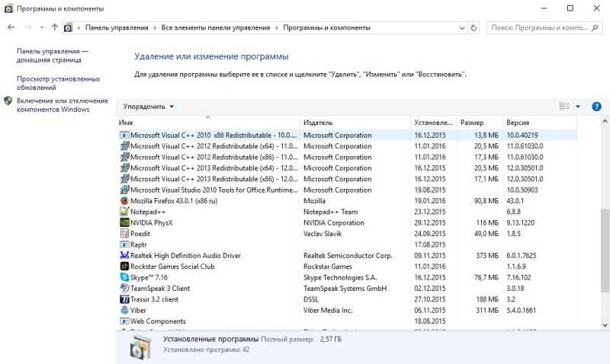Select TeamSpeak 3 Client program name
This screenshot has width=610, height=364.
tap(160, 289)
